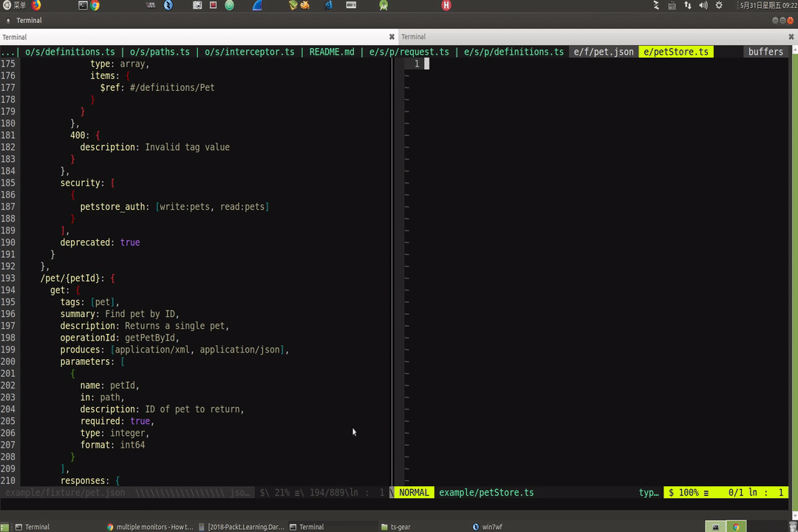The width and height of the screenshot is (798, 532).
Task: Click the 100% position indicator in status line
Action: click(x=688, y=492)
